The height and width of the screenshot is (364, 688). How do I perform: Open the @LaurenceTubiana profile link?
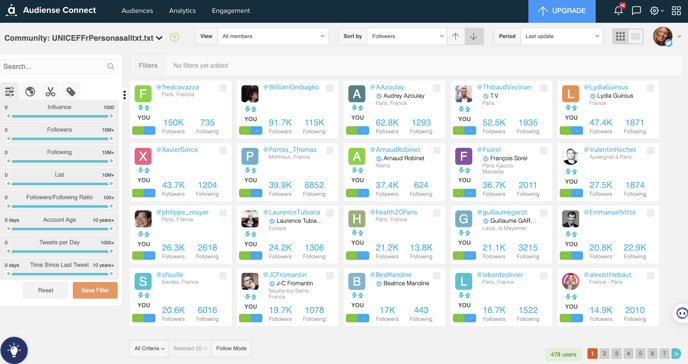pyautogui.click(x=291, y=212)
